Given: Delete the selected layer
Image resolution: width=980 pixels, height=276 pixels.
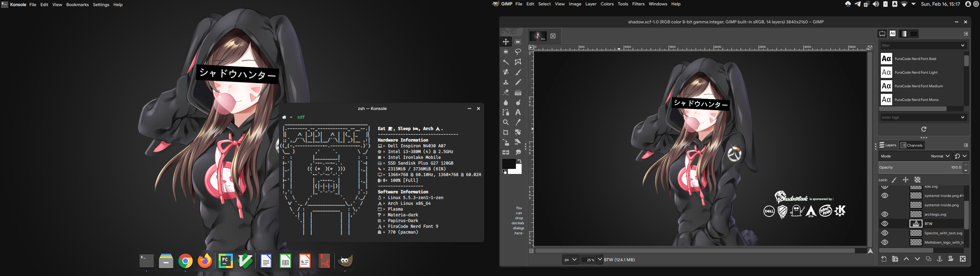Looking at the screenshot, I should pyautogui.click(x=962, y=259).
